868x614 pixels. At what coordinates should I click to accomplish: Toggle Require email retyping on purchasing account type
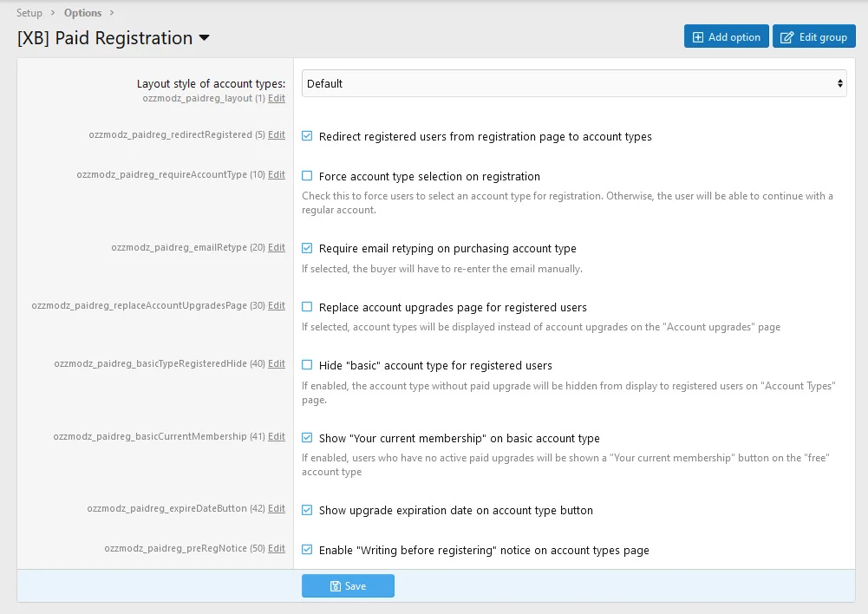pos(307,248)
